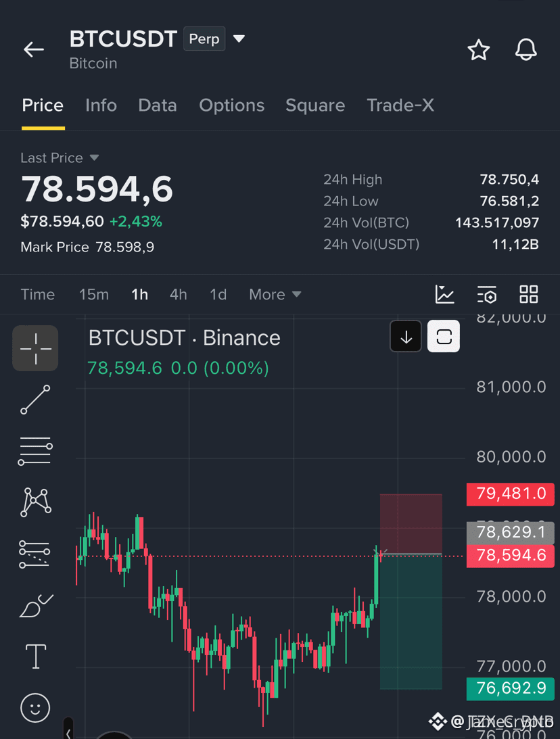Choose the text annotation tool
Image resolution: width=560 pixels, height=739 pixels.
pos(36,657)
